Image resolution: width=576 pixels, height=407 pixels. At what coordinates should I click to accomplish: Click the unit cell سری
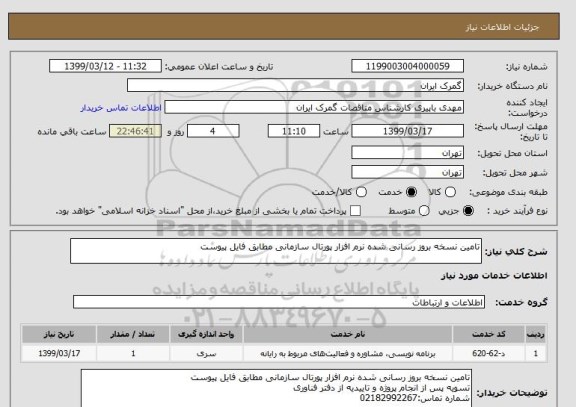click(x=206, y=354)
